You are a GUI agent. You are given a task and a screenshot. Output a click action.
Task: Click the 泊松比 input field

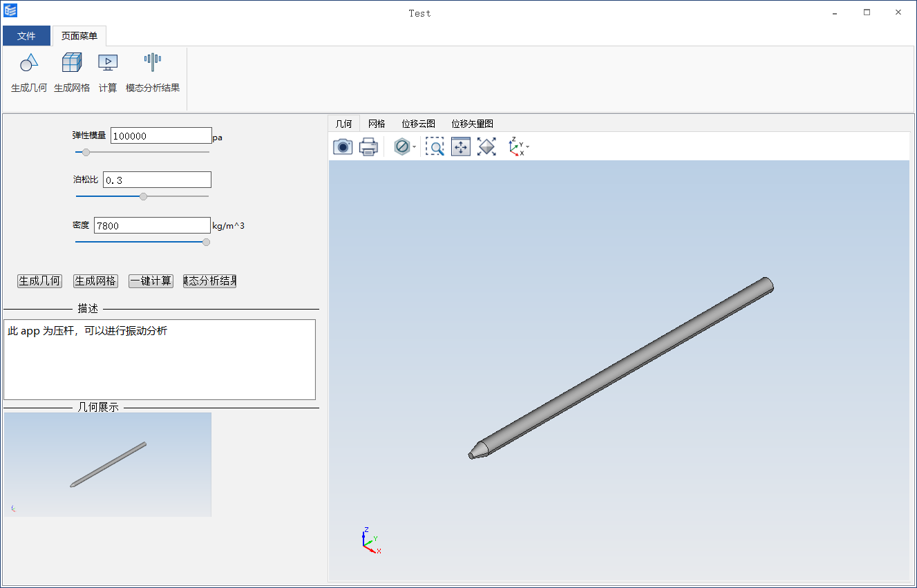(157, 180)
